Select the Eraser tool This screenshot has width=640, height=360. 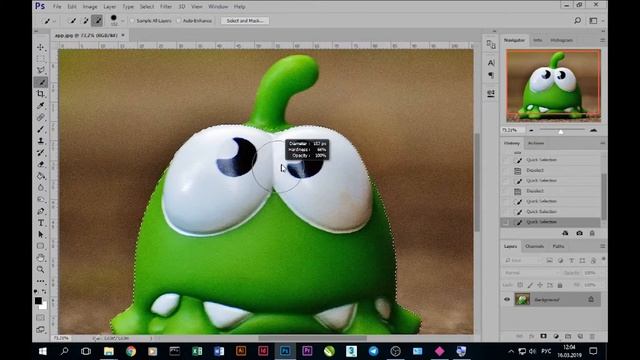tap(40, 164)
